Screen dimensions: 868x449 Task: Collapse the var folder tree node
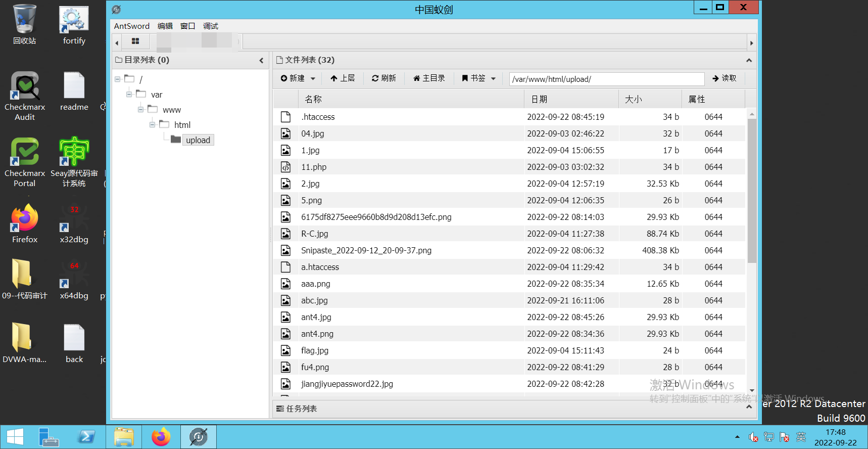pos(129,95)
